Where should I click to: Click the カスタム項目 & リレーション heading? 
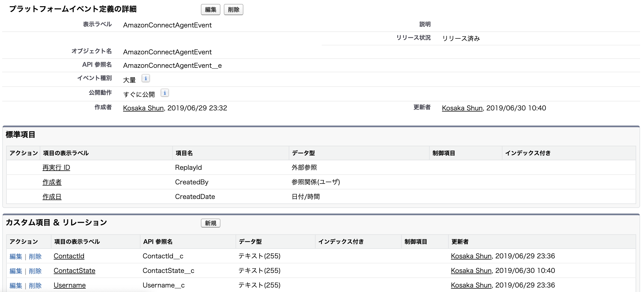tap(56, 223)
